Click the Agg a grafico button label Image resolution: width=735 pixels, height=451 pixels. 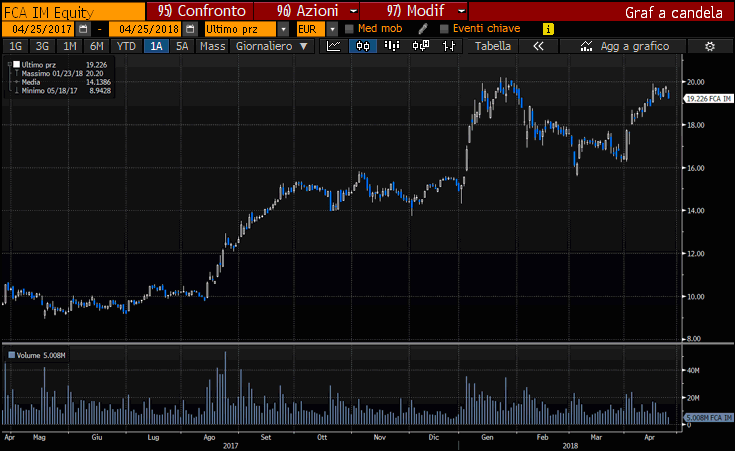635,46
